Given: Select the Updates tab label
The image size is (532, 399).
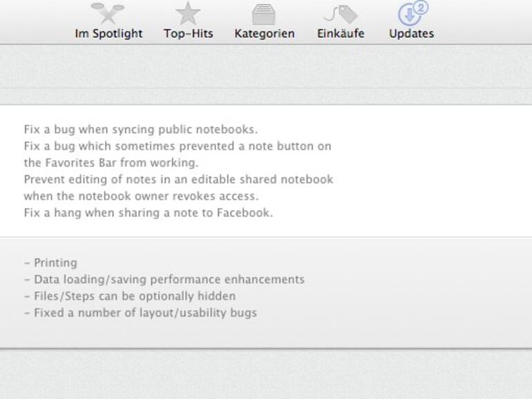Looking at the screenshot, I should (x=411, y=33).
